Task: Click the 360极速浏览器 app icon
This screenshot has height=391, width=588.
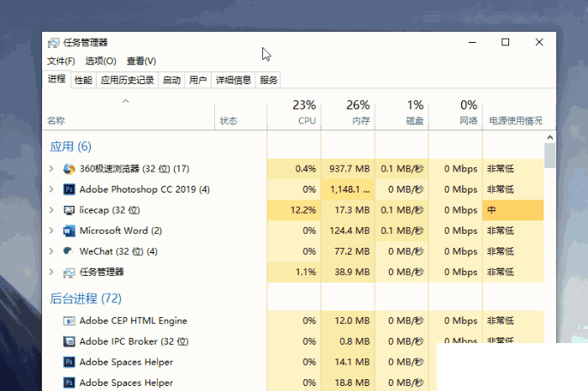Action: tap(69, 169)
